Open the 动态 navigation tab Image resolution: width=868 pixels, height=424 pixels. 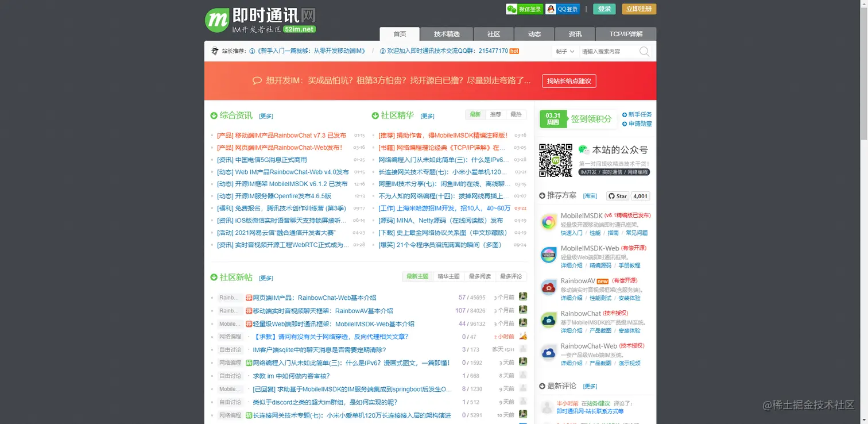click(x=534, y=34)
